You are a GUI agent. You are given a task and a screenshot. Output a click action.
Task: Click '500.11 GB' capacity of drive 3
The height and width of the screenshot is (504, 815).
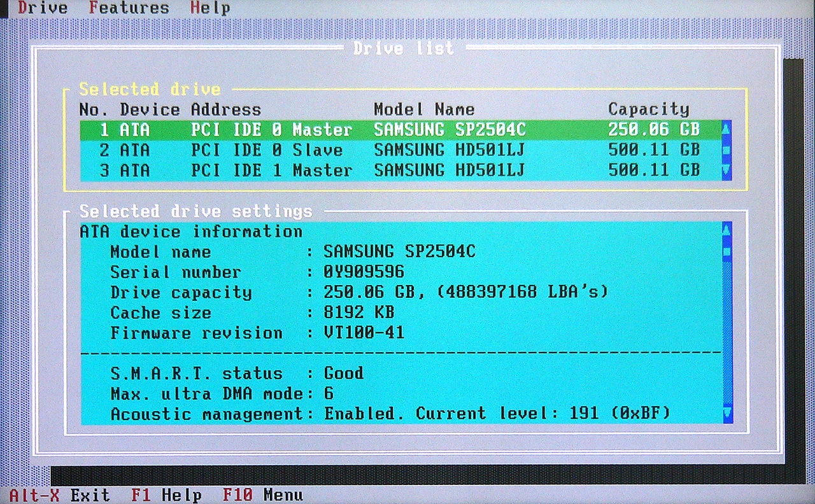coord(654,171)
